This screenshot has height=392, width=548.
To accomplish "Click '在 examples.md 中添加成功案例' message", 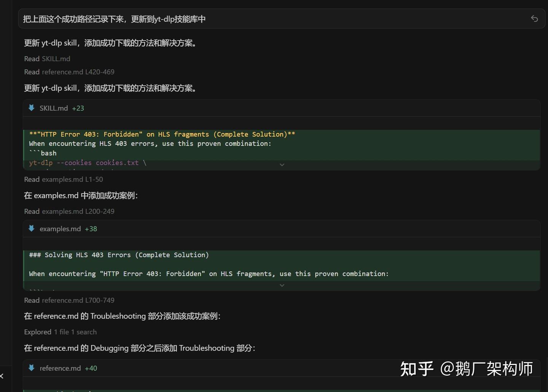I will [x=81, y=195].
